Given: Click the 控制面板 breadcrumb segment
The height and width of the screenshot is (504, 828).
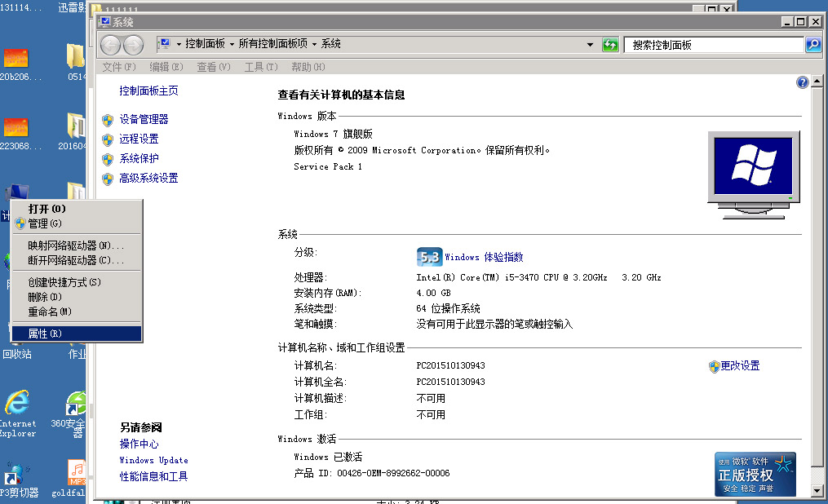Looking at the screenshot, I should 205,44.
